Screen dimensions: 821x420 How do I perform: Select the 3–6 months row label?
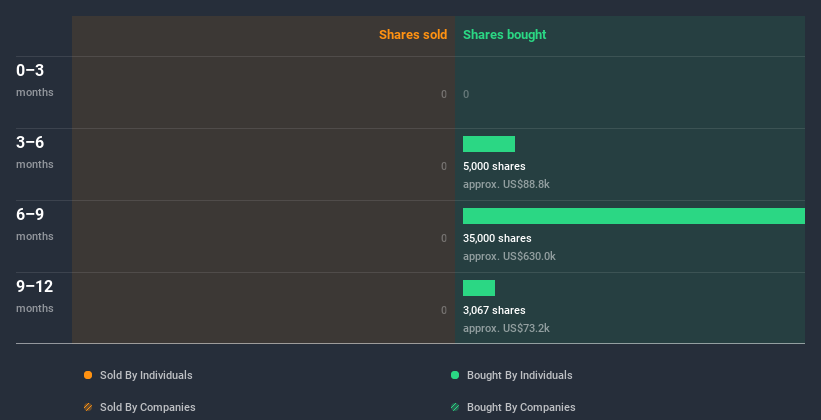pyautogui.click(x=35, y=152)
